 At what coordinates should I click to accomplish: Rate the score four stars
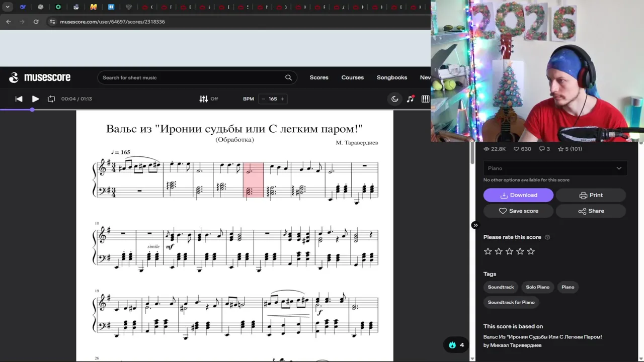click(520, 251)
